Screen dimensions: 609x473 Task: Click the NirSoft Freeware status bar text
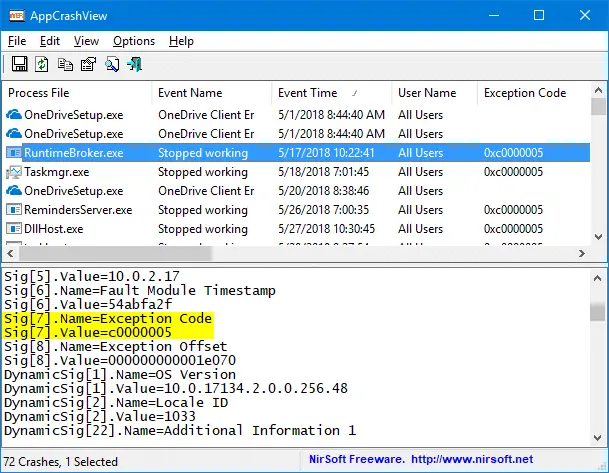(x=357, y=459)
